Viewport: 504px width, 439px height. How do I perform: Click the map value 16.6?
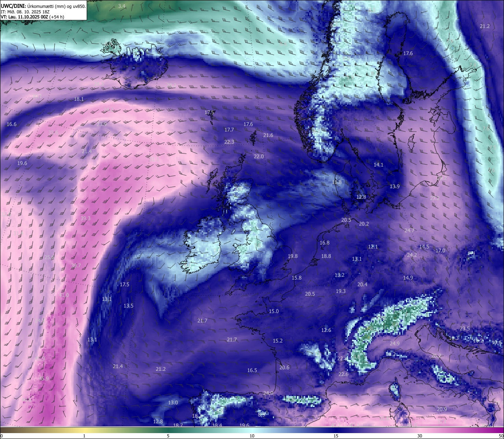(x=12, y=124)
